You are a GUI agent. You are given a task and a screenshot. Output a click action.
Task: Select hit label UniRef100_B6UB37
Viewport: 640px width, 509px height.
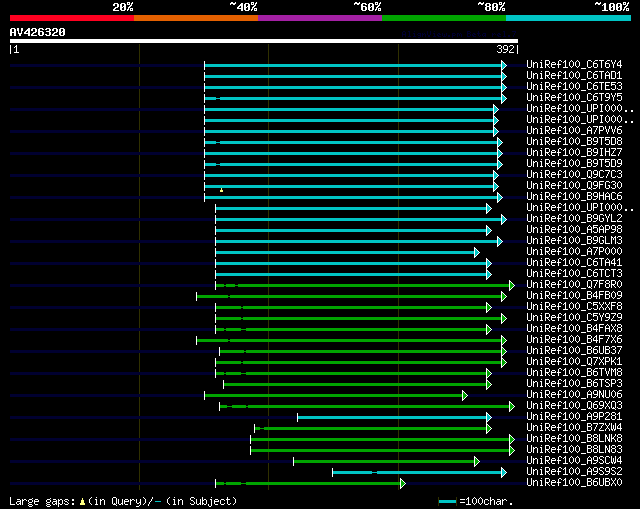coord(574,351)
